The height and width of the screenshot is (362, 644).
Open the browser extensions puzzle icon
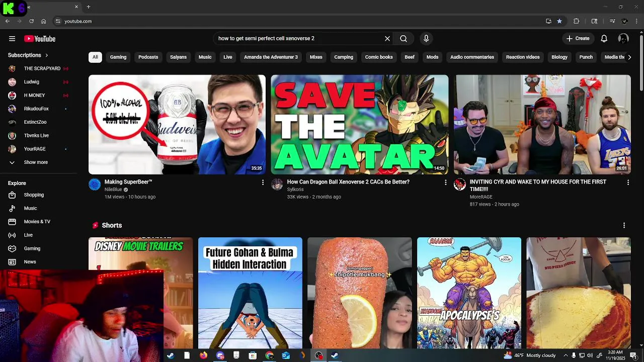tap(577, 21)
